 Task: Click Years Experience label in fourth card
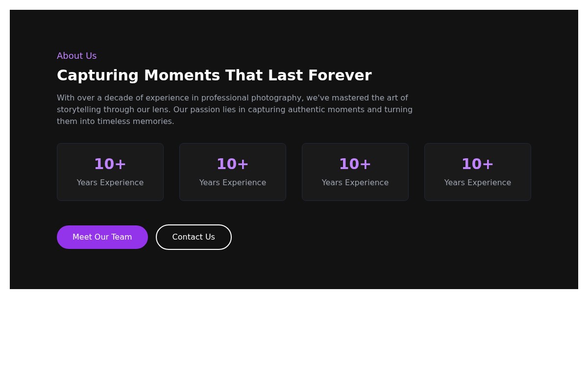click(x=478, y=183)
